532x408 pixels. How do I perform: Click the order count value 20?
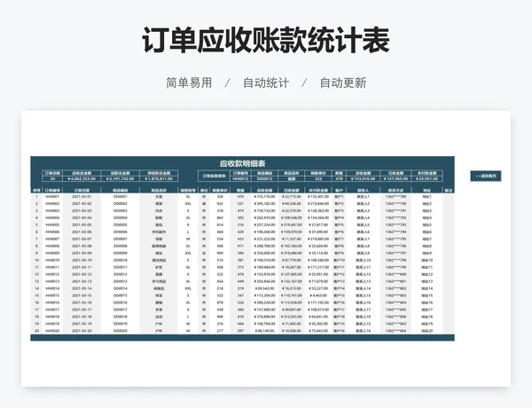tap(52, 178)
